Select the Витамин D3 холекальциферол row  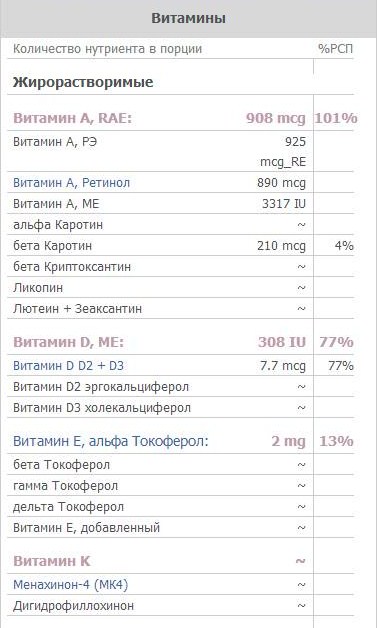[x=180, y=408]
